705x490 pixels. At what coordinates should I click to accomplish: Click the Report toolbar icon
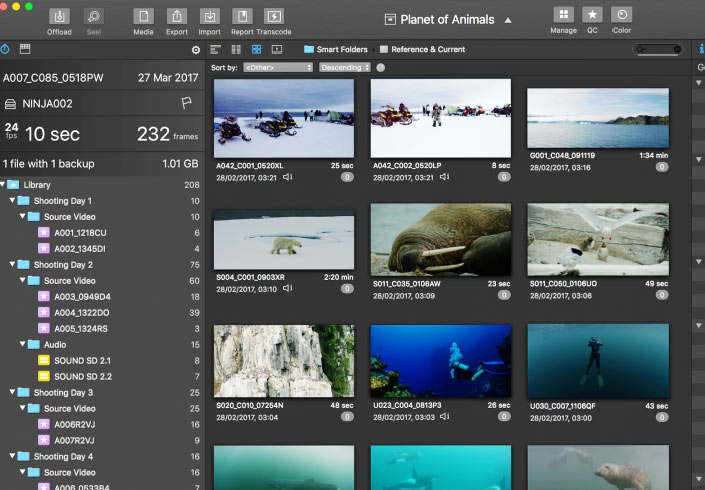[x=242, y=17]
